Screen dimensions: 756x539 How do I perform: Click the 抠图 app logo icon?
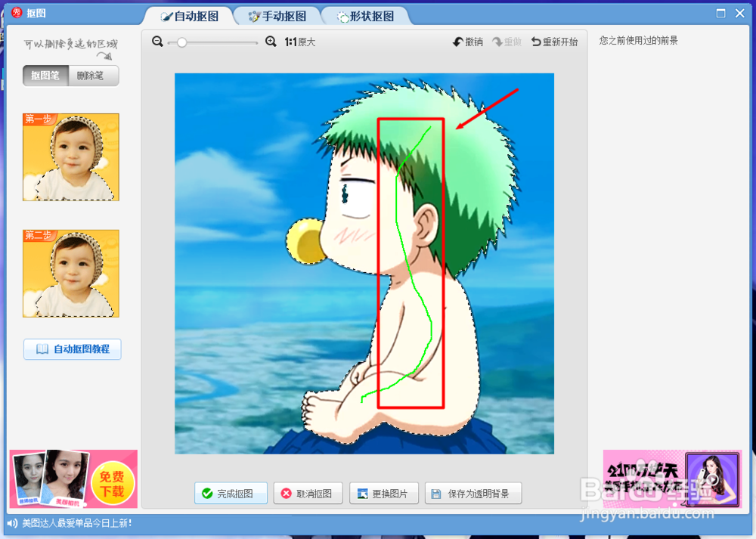pos(17,13)
